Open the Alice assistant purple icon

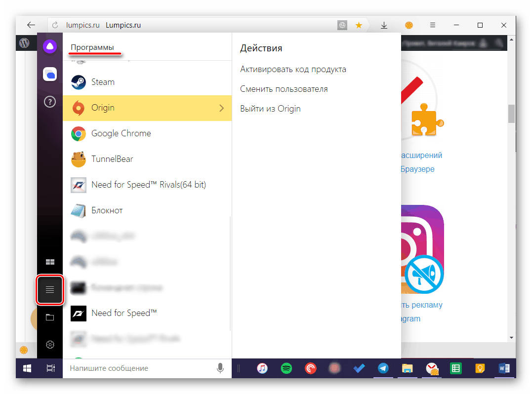(x=50, y=46)
